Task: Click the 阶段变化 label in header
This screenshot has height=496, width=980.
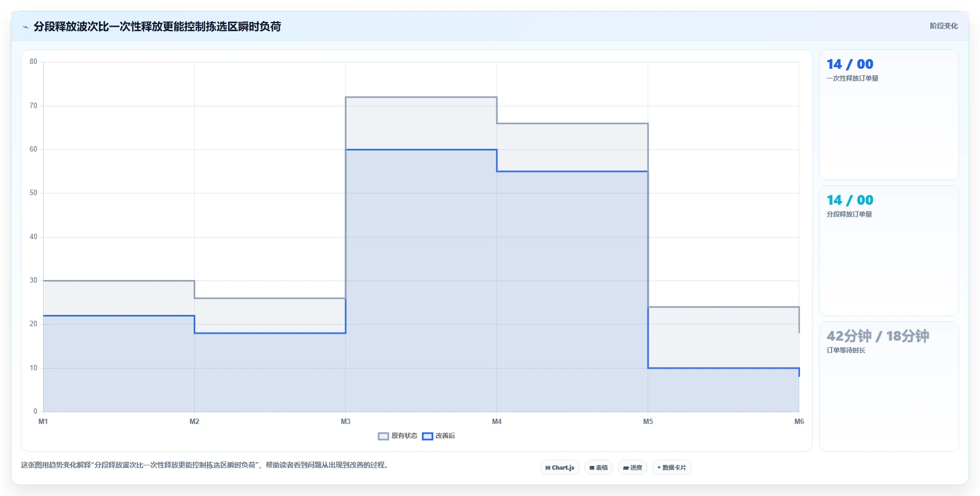Action: pos(944,26)
